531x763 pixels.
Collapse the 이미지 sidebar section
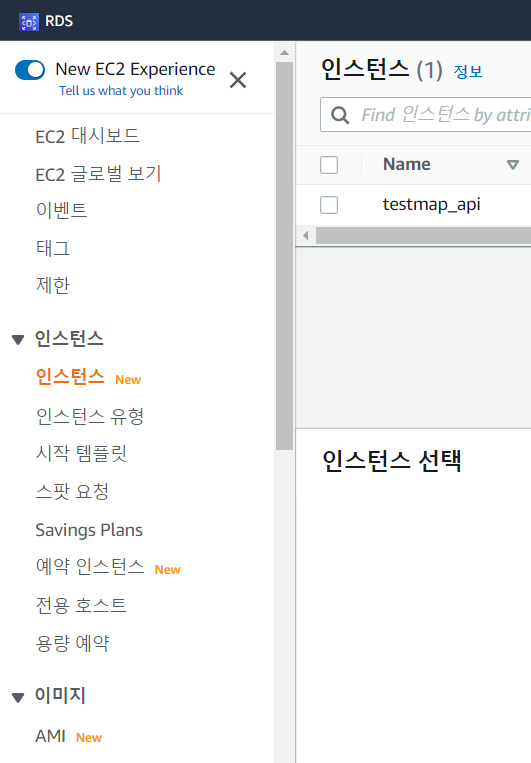pos(18,697)
